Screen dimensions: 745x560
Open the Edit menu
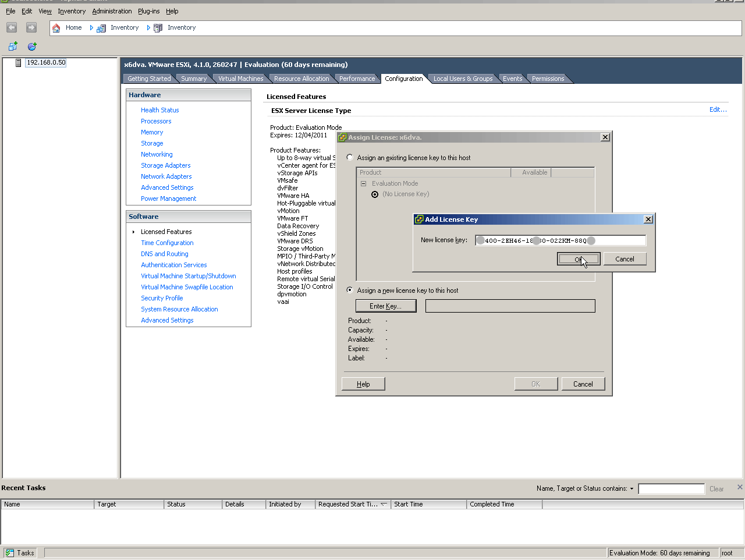pyautogui.click(x=27, y=11)
